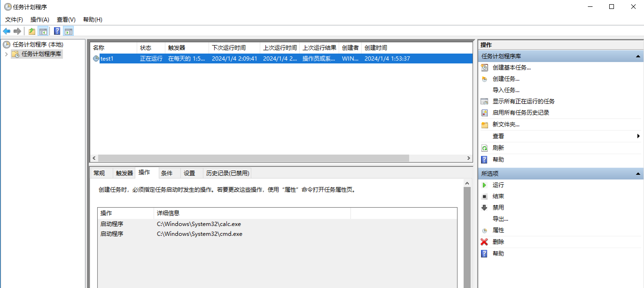Expand the 任务计划程序库 tree node

coord(7,54)
